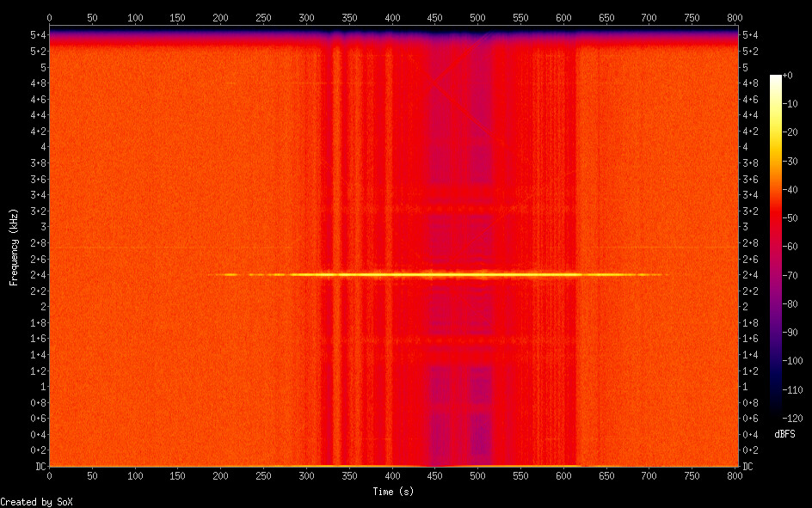Click the 400 tick on the bottom time axis
The width and height of the screenshot is (812, 508).
pyautogui.click(x=392, y=475)
